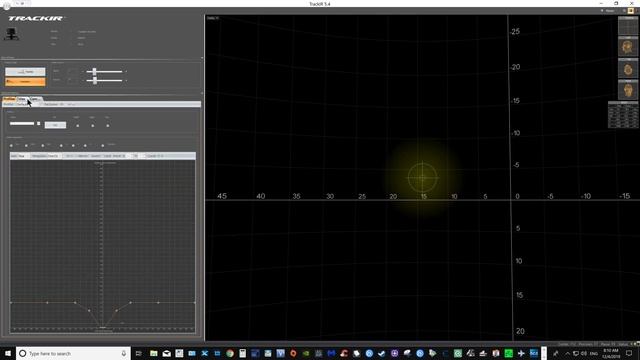Click the orange highlighted tracking button

25,82
